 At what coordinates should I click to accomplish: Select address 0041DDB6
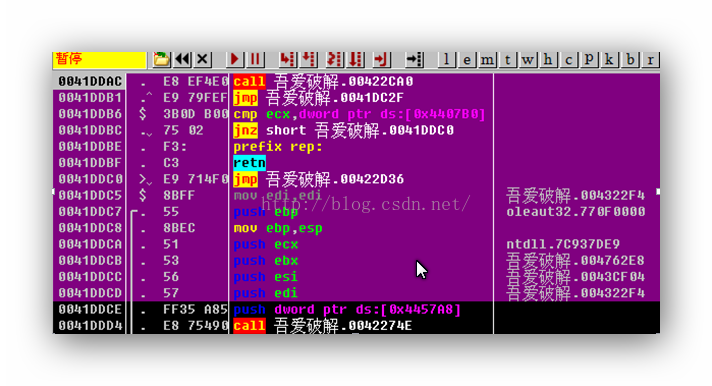click(90, 114)
